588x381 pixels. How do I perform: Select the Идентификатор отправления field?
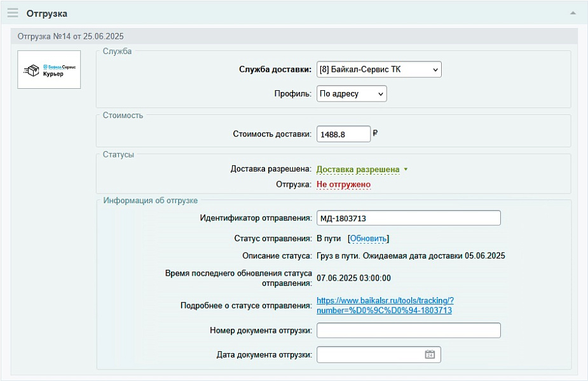click(x=407, y=217)
